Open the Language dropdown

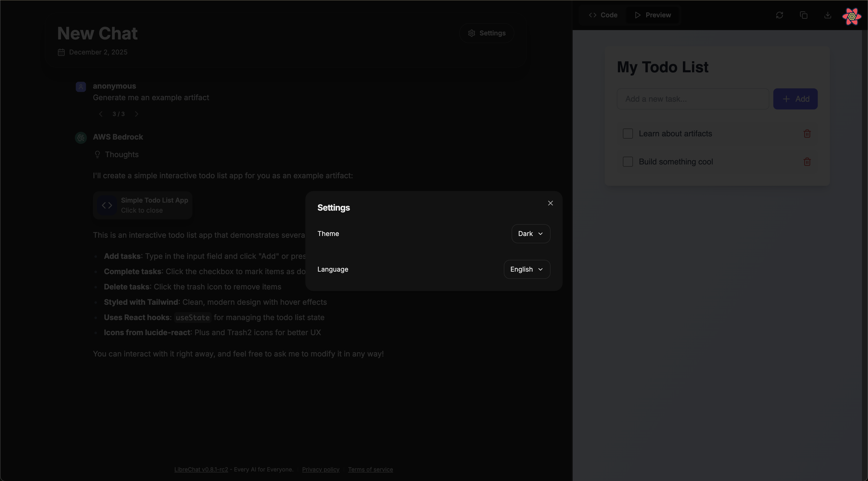(x=526, y=269)
